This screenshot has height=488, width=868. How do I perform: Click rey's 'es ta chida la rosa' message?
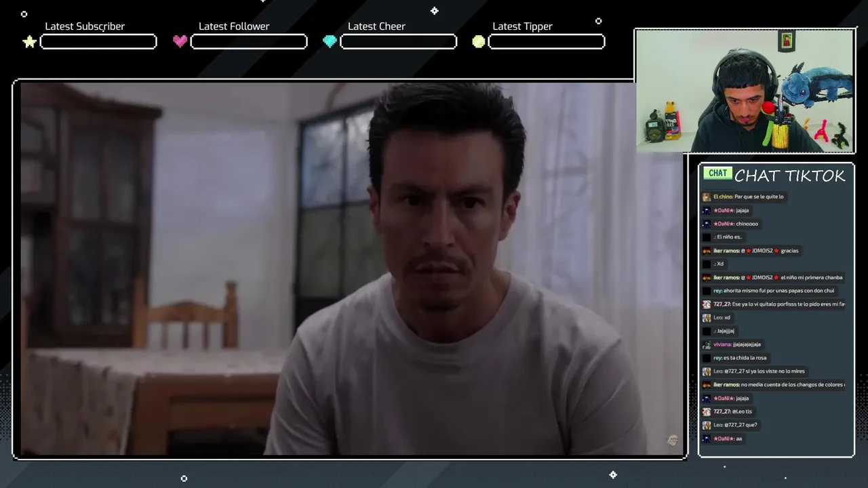click(745, 358)
